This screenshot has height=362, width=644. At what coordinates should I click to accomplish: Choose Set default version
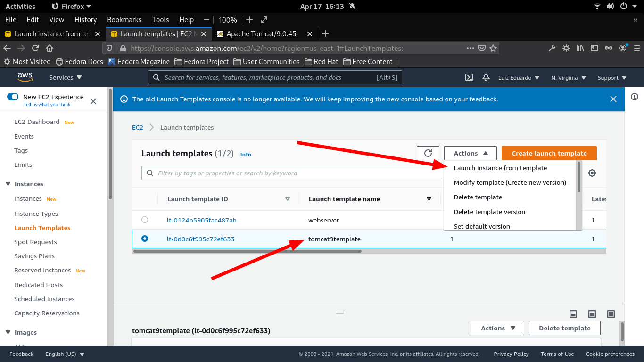[482, 226]
